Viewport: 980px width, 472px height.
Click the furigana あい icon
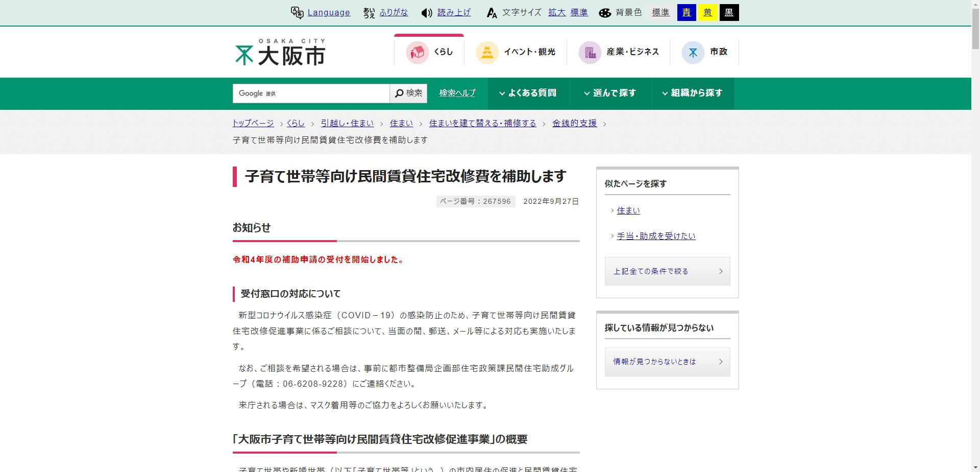(x=369, y=13)
